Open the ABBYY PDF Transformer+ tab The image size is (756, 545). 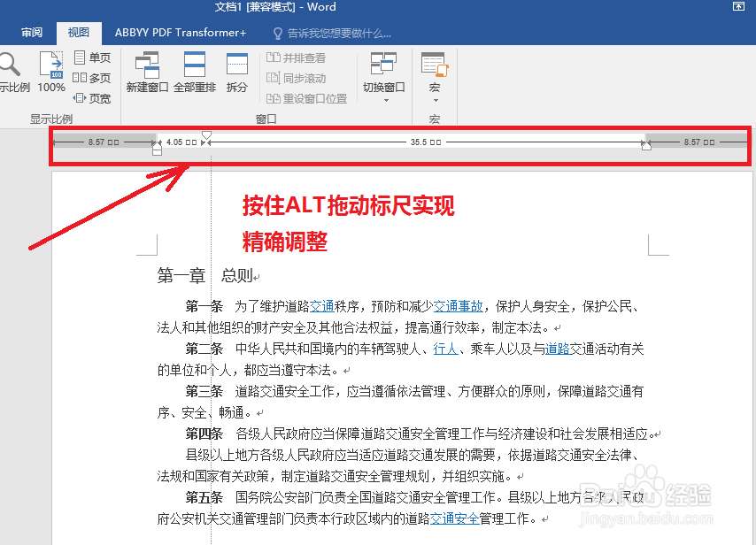tap(181, 33)
